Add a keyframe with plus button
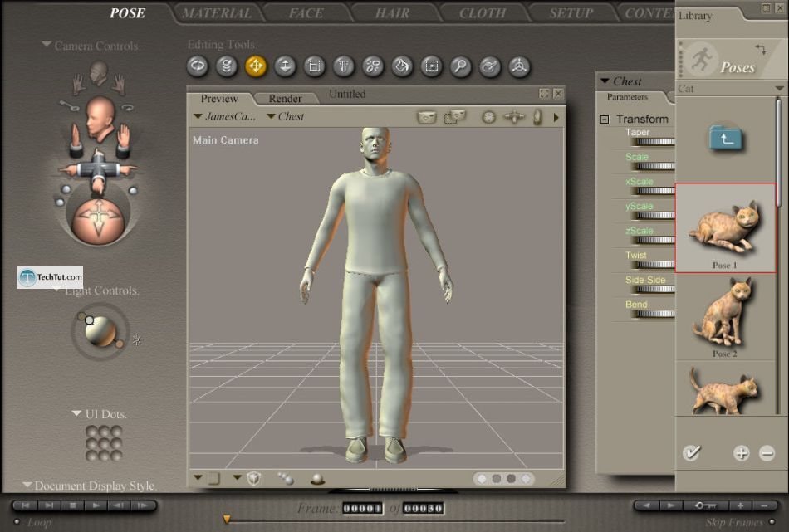This screenshot has height=532, width=789. tap(740, 505)
